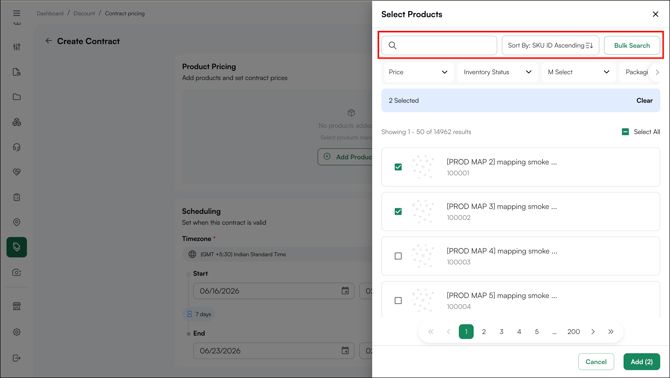670x378 pixels.
Task: Open the Dashboard breadcrumb link
Action: pyautogui.click(x=50, y=13)
